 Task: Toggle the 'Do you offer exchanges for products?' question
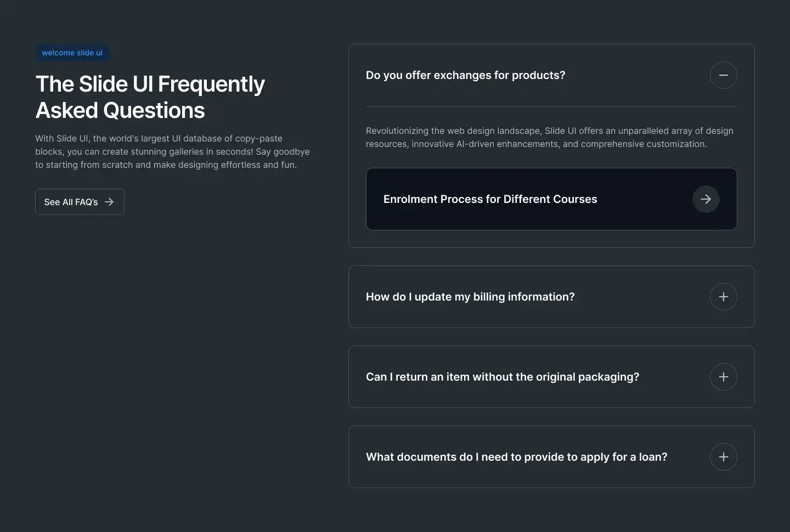click(465, 75)
